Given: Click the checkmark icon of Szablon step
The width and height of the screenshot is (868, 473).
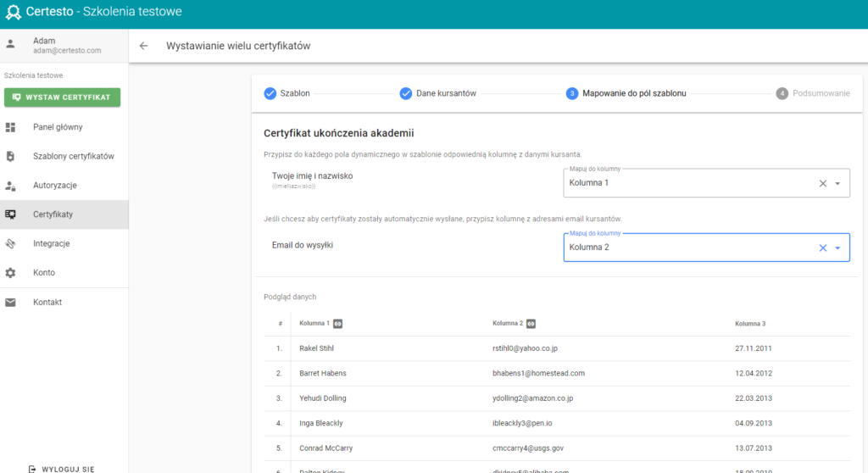Looking at the screenshot, I should coord(270,93).
